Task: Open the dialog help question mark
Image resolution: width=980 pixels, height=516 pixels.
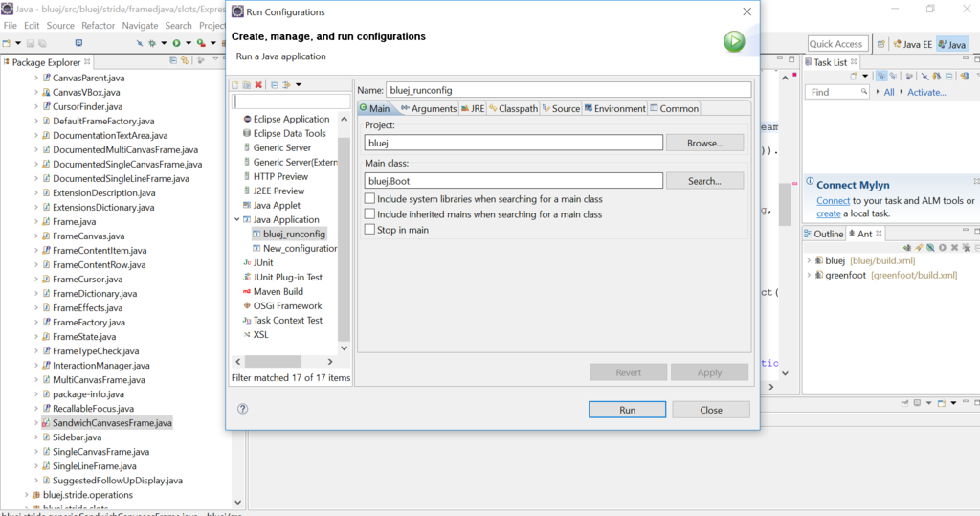Action: click(x=243, y=409)
